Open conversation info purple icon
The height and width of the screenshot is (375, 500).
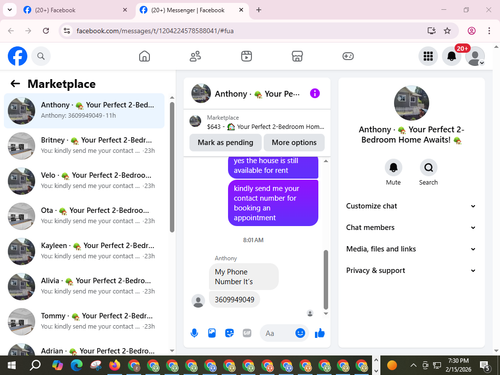(x=315, y=93)
